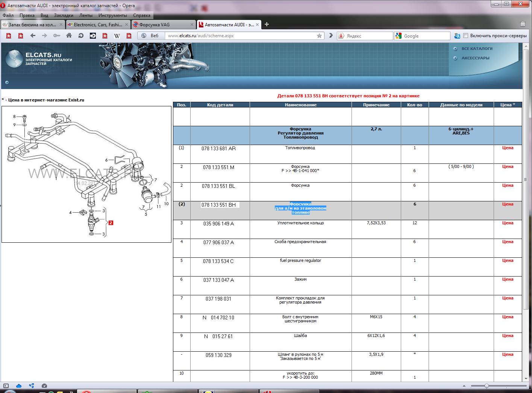Switch to the Форсунка VAG tab
This screenshot has height=393, width=532.
point(164,25)
